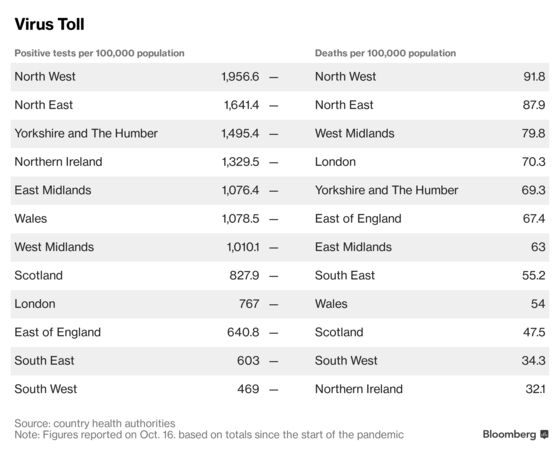Click the dash beside South West 469
The width and height of the screenshot is (560, 455).
tap(274, 390)
